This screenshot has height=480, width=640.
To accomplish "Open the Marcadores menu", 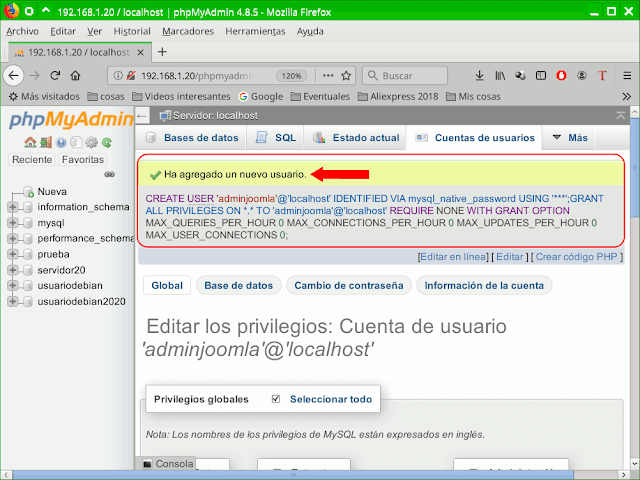I will click(188, 31).
